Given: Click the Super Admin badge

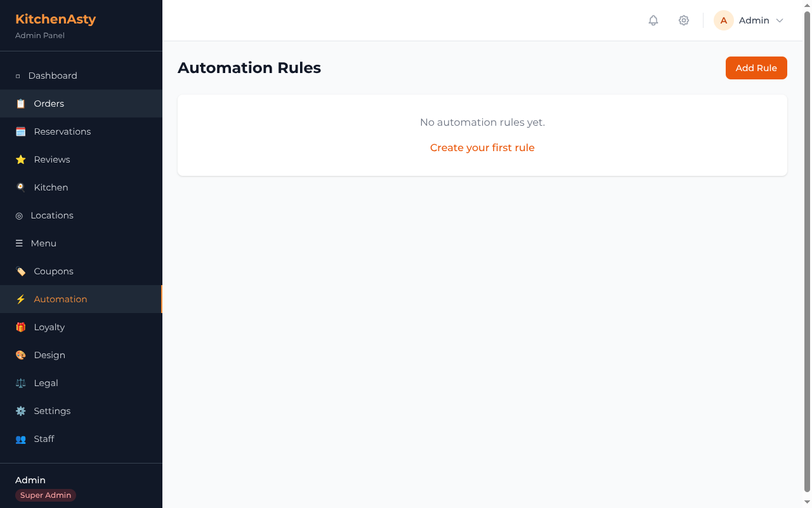Looking at the screenshot, I should tap(45, 495).
